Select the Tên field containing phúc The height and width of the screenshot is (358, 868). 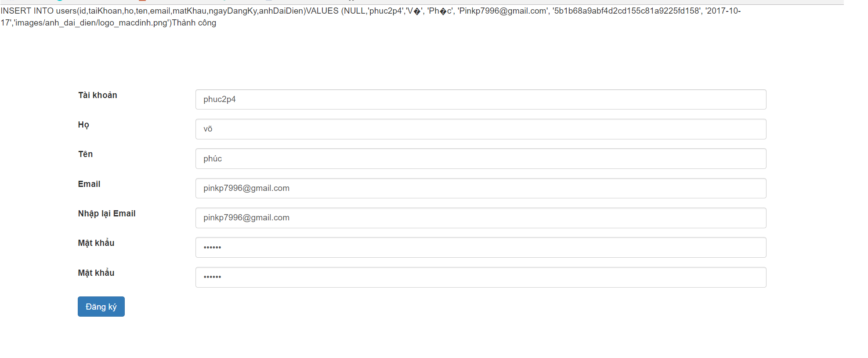pos(481,158)
